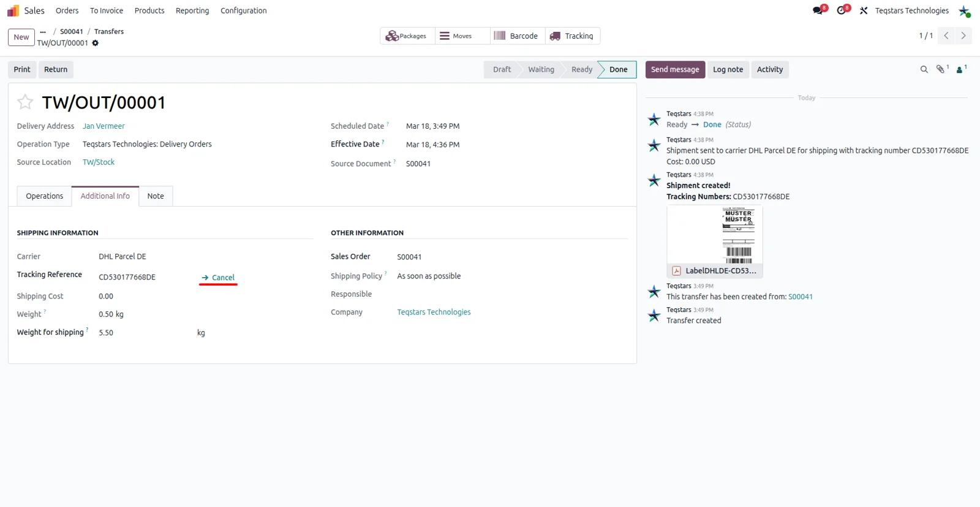Click PDF icon of LabelDHLDE attachment
Viewport: 980px width, 507px height.
pos(676,270)
